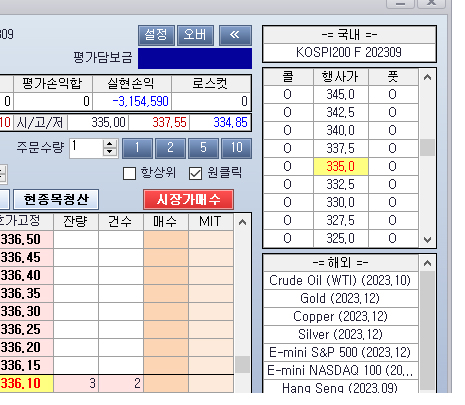
Task: Click the yellow 335.0 strike price cell
Action: pyautogui.click(x=341, y=166)
